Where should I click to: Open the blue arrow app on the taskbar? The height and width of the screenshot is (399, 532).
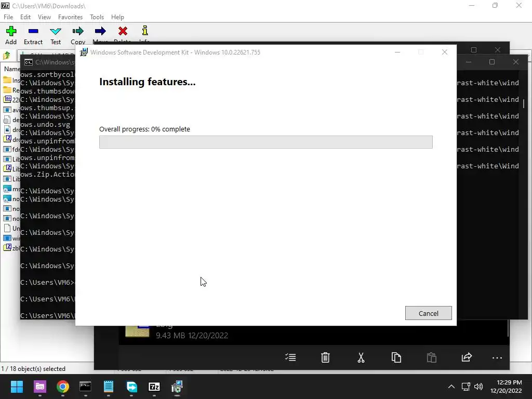coord(131,387)
